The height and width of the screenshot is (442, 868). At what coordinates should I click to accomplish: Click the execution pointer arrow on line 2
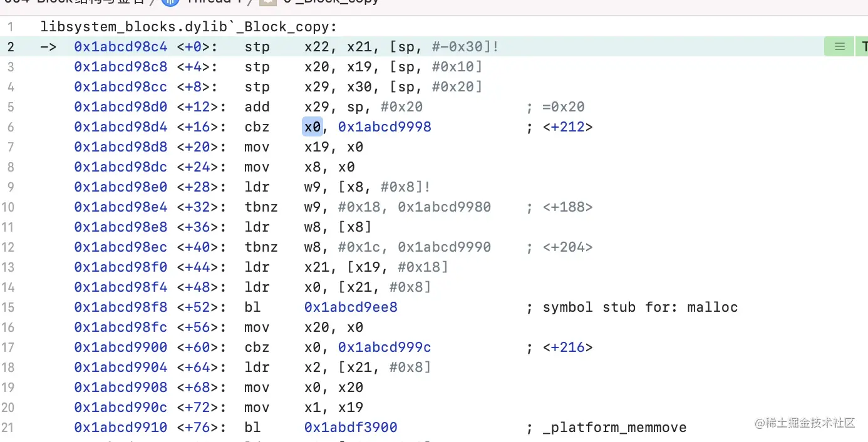coord(48,46)
